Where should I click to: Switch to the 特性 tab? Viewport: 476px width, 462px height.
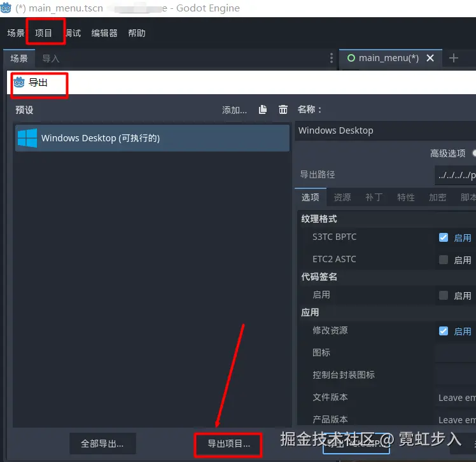coord(405,197)
